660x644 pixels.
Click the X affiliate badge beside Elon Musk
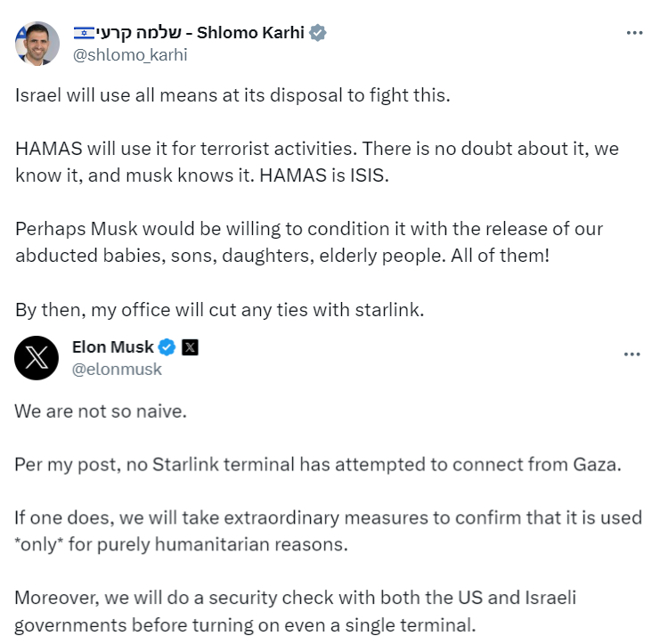[x=190, y=347]
